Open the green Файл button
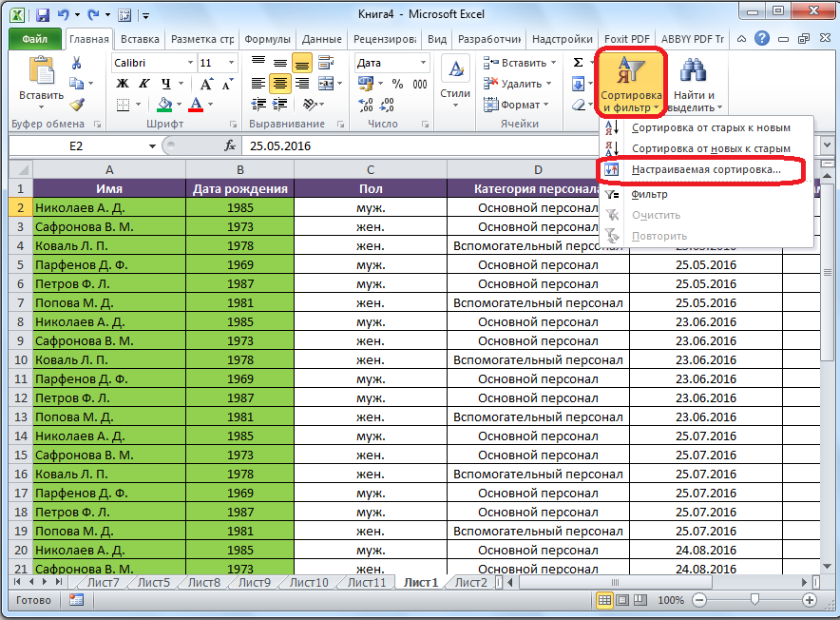The width and height of the screenshot is (840, 620). tap(35, 40)
